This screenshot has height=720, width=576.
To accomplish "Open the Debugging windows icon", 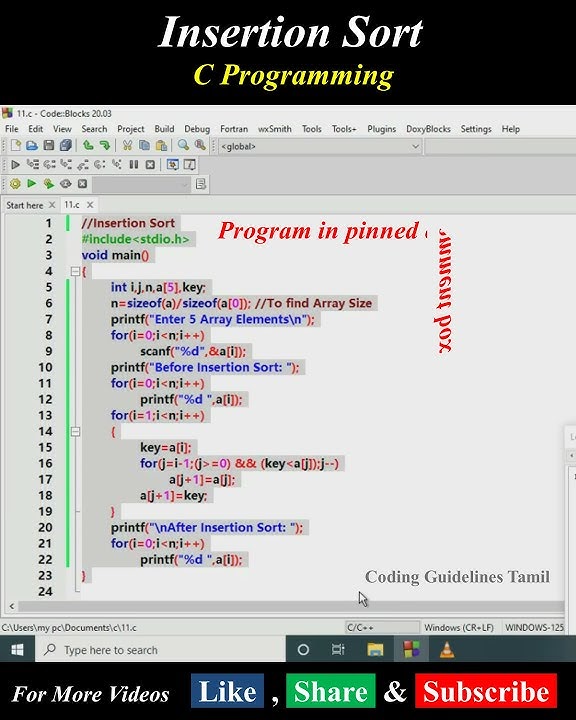I will coord(173,164).
